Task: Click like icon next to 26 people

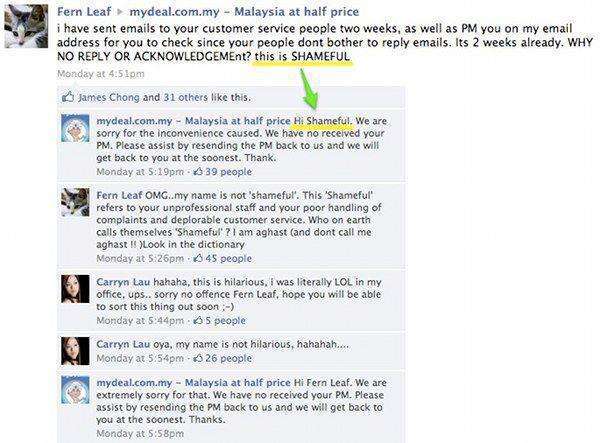Action: tap(198, 358)
